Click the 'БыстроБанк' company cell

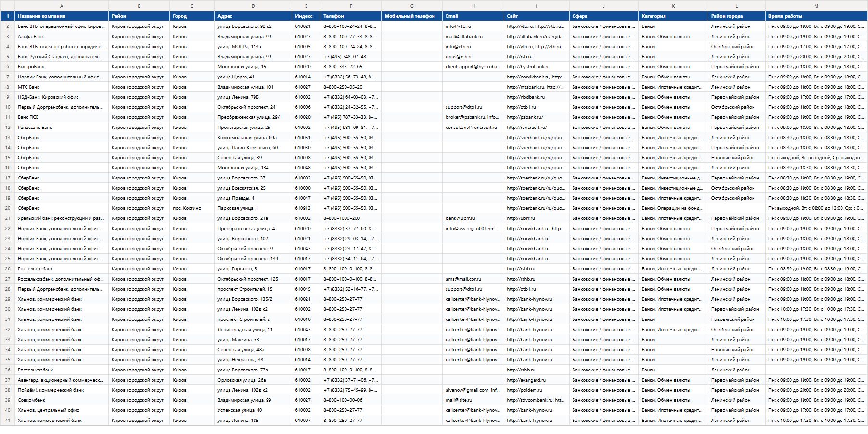tap(62, 67)
